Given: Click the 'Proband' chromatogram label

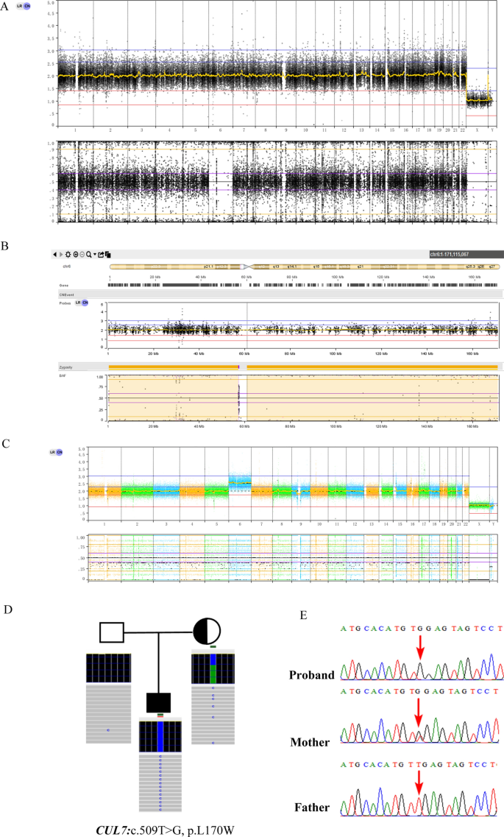Looking at the screenshot, I should 312,675.
